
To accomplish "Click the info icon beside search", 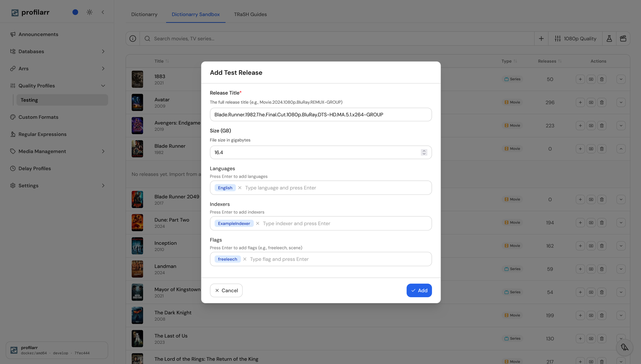I will [133, 39].
